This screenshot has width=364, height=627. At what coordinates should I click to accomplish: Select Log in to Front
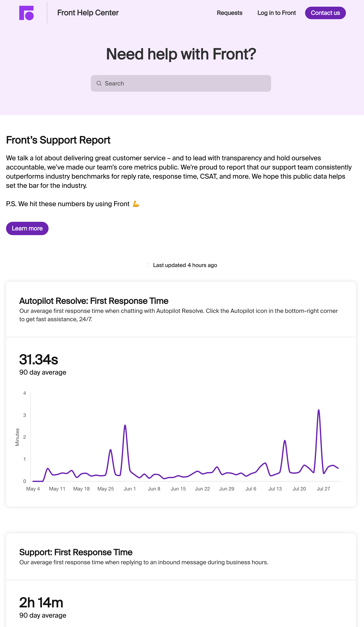click(x=277, y=13)
